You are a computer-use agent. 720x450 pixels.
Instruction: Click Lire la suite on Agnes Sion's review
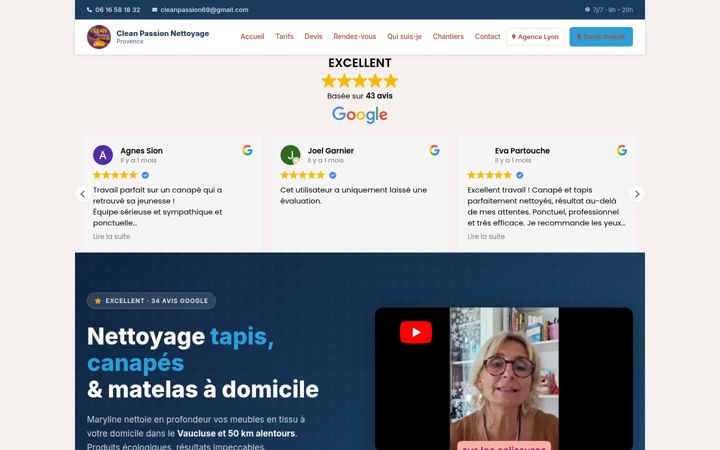pos(112,236)
